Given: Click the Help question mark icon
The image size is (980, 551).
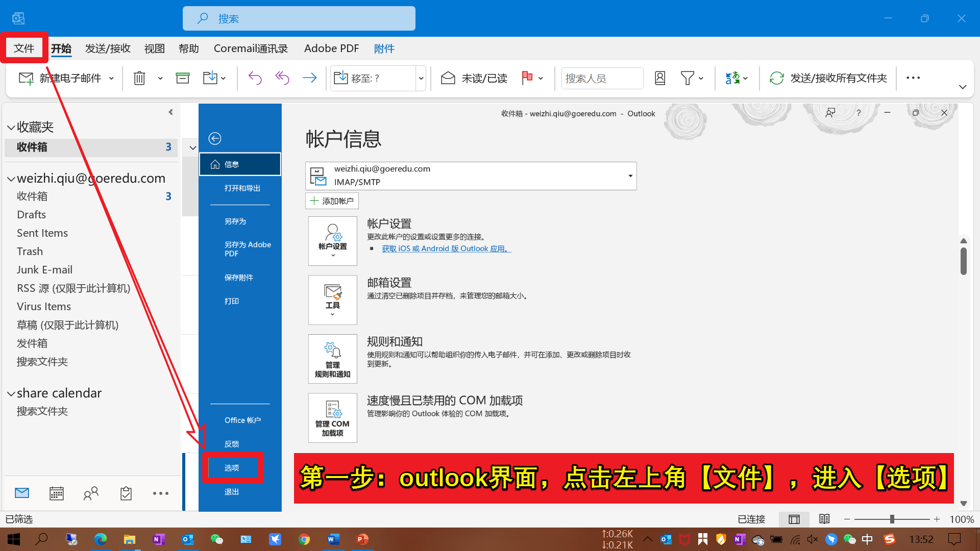Looking at the screenshot, I should tap(859, 113).
